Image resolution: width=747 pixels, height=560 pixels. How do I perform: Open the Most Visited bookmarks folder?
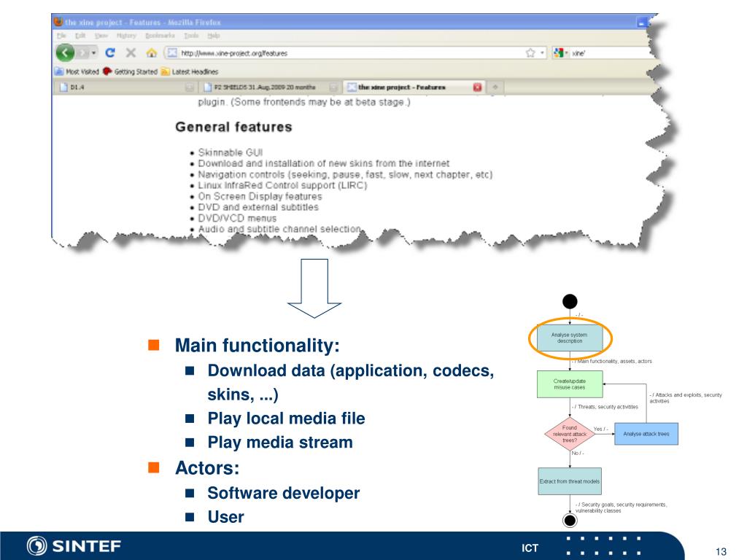77,71
